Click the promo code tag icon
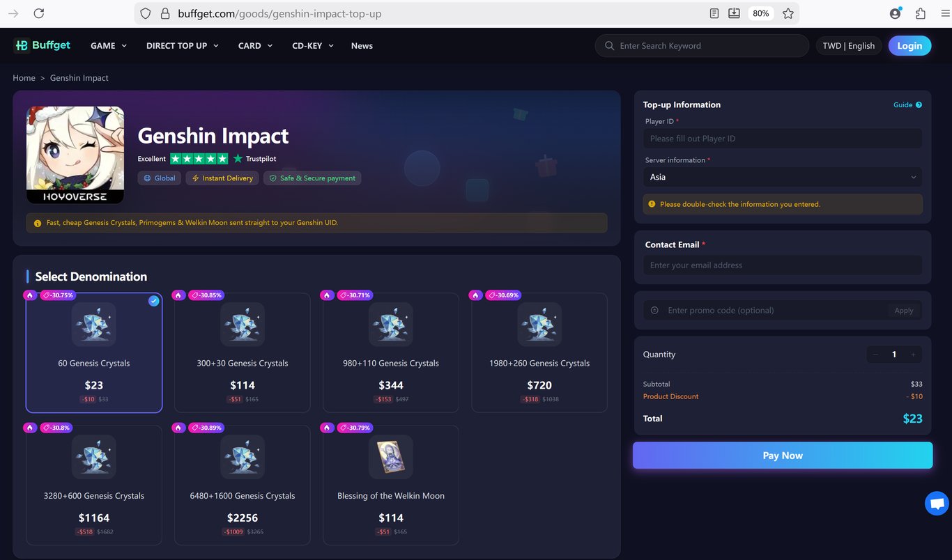Viewport: 952px width, 560px height. tap(654, 310)
